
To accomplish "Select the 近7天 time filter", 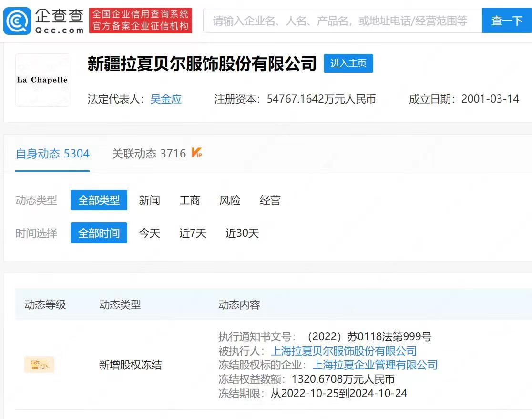I will pyautogui.click(x=193, y=233).
